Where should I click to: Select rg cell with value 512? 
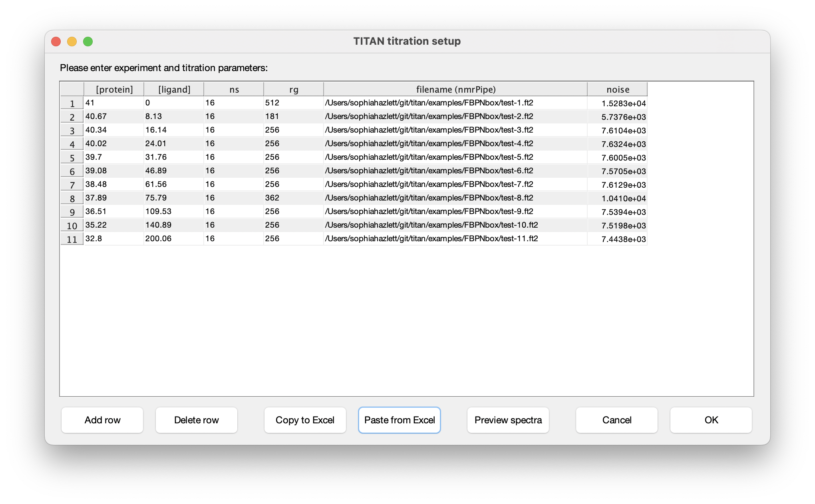click(x=294, y=103)
